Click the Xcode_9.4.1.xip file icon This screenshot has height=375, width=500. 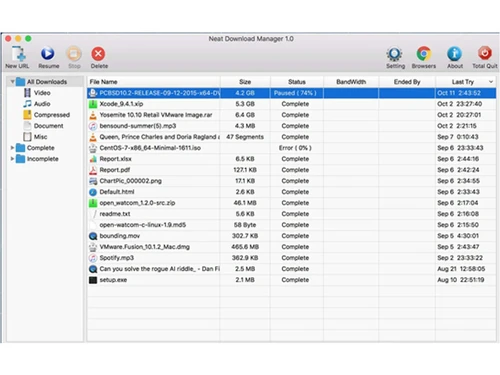pyautogui.click(x=93, y=104)
